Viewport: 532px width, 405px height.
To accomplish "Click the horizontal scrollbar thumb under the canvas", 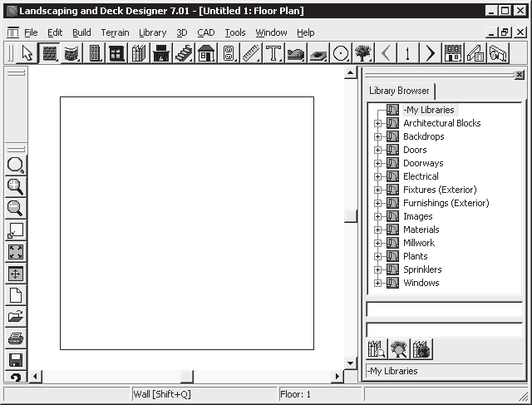I will [187, 377].
